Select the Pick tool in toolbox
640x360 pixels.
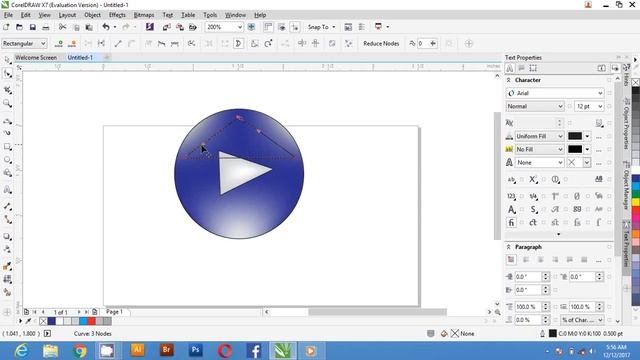click(7, 60)
